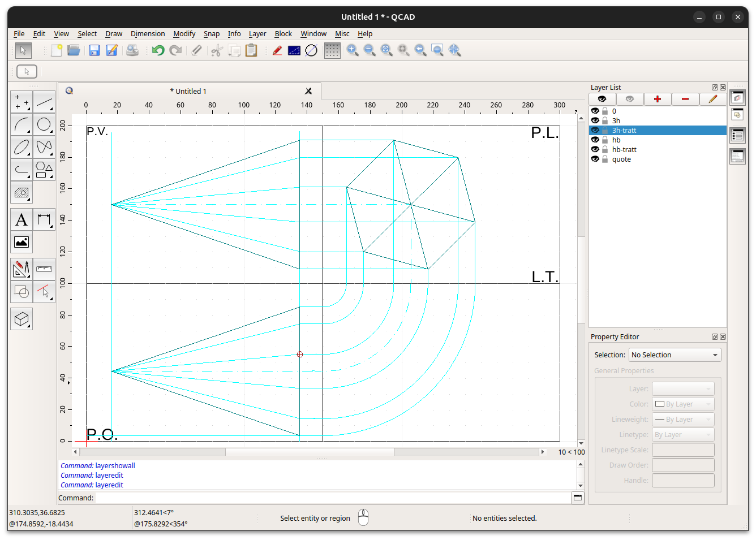The image size is (756, 540).
Task: Toggle visibility of the quote layer
Action: [x=595, y=159]
